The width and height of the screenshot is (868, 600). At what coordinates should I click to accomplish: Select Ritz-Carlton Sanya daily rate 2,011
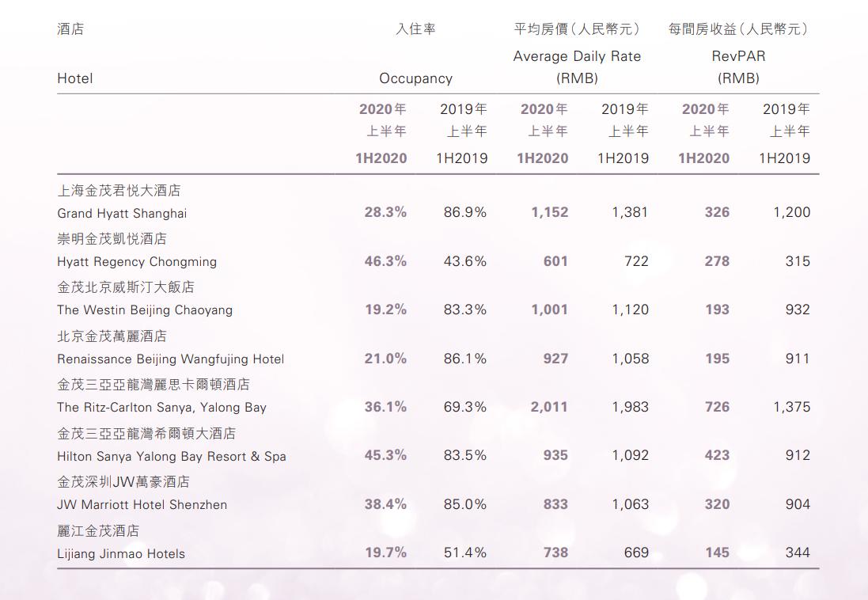pos(549,407)
